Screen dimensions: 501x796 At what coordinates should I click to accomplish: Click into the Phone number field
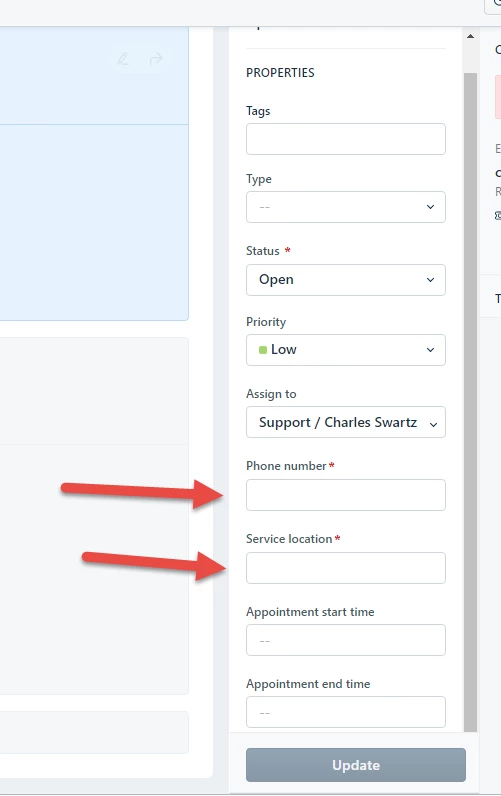(346, 495)
